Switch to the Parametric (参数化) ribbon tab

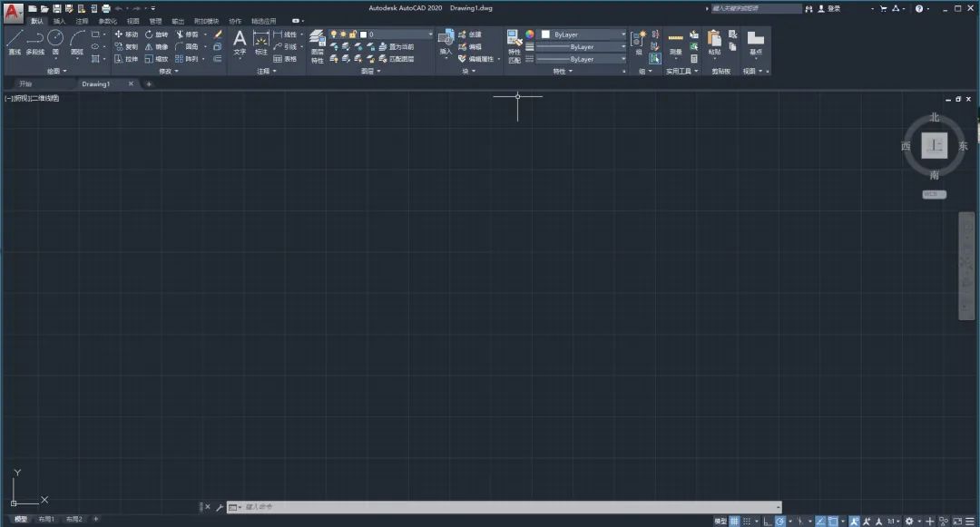tap(107, 21)
